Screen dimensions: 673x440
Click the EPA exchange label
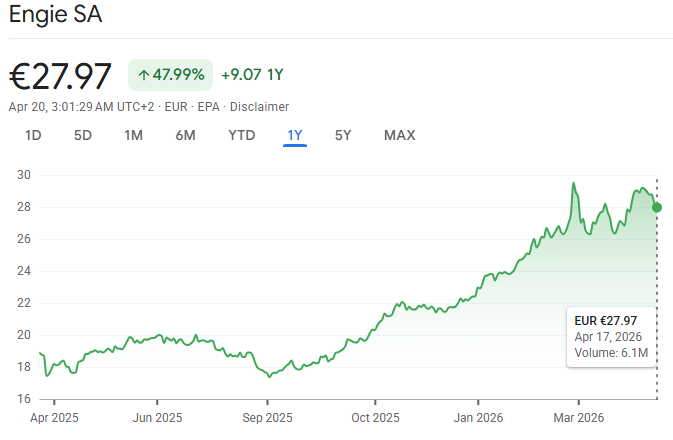point(208,107)
